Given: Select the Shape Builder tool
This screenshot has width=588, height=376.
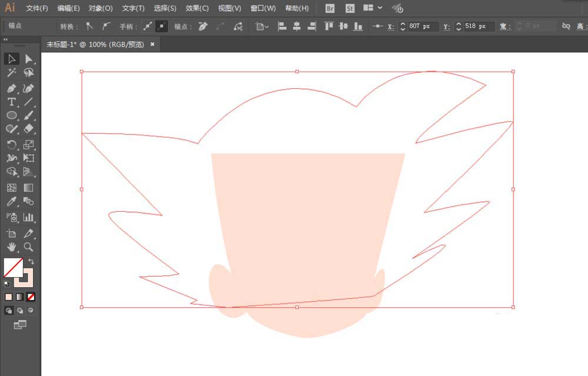Looking at the screenshot, I should pyautogui.click(x=12, y=171).
